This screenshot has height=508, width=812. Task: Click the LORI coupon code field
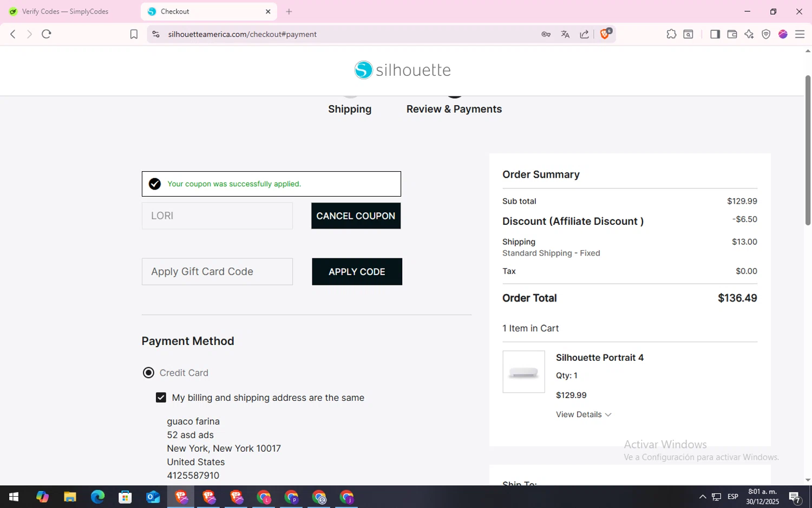point(217,216)
